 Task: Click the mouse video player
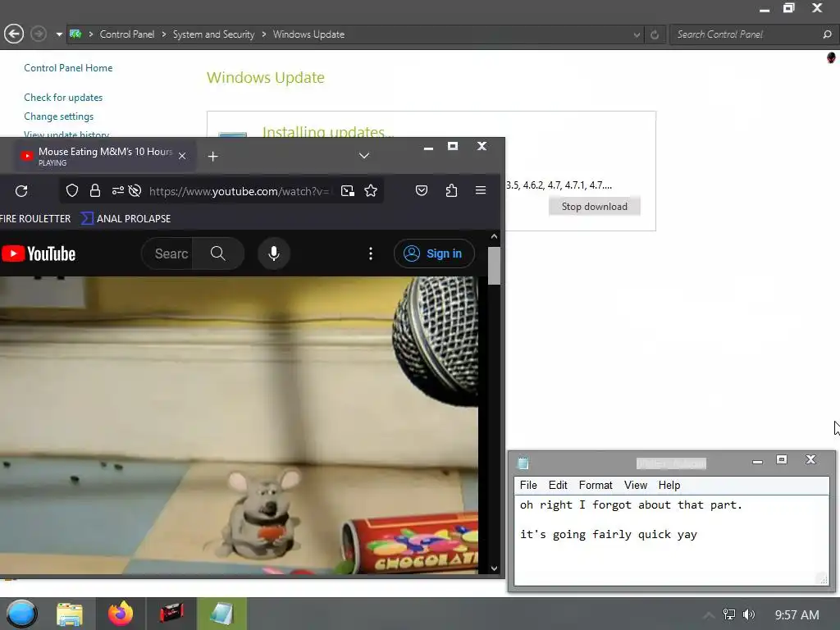[x=239, y=426]
